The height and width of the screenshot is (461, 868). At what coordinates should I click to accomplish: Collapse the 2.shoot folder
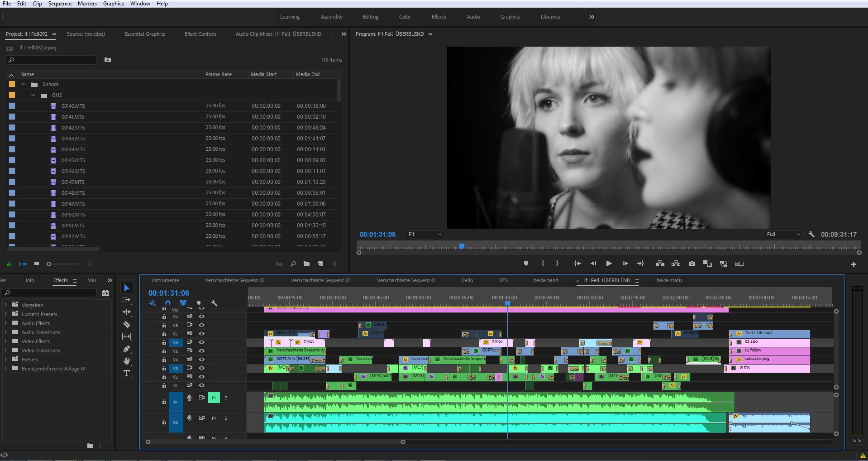point(24,84)
